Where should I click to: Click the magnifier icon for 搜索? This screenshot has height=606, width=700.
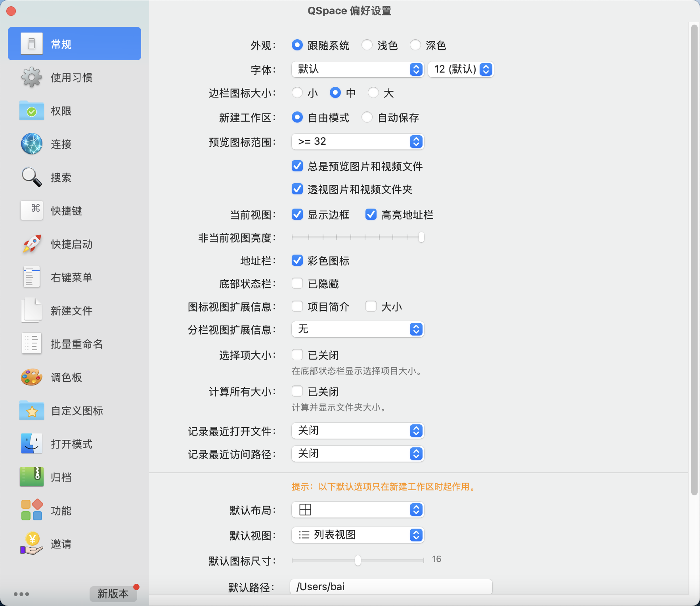click(32, 177)
